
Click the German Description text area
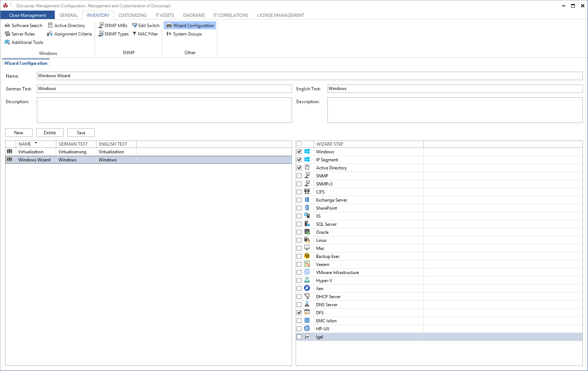pos(164,110)
